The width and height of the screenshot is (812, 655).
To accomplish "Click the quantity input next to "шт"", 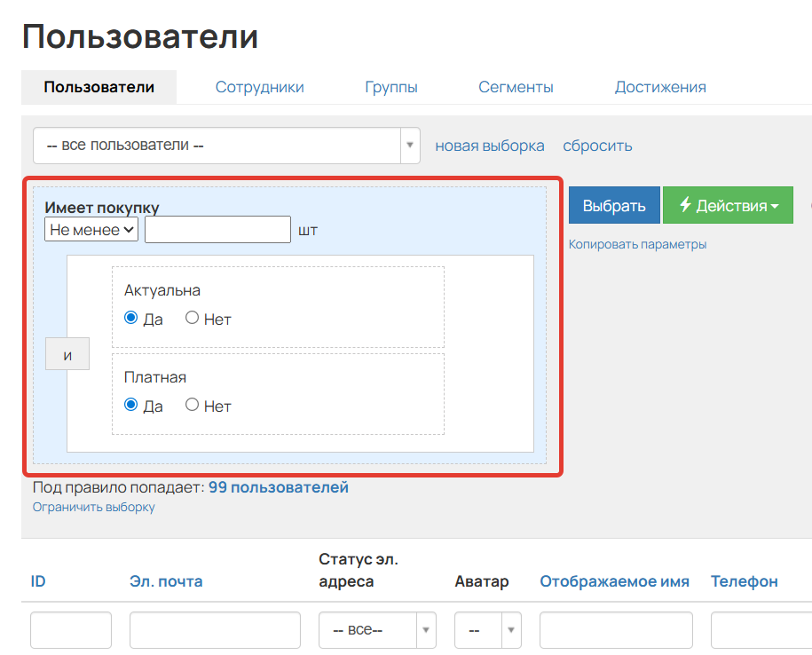I will 217,229.
